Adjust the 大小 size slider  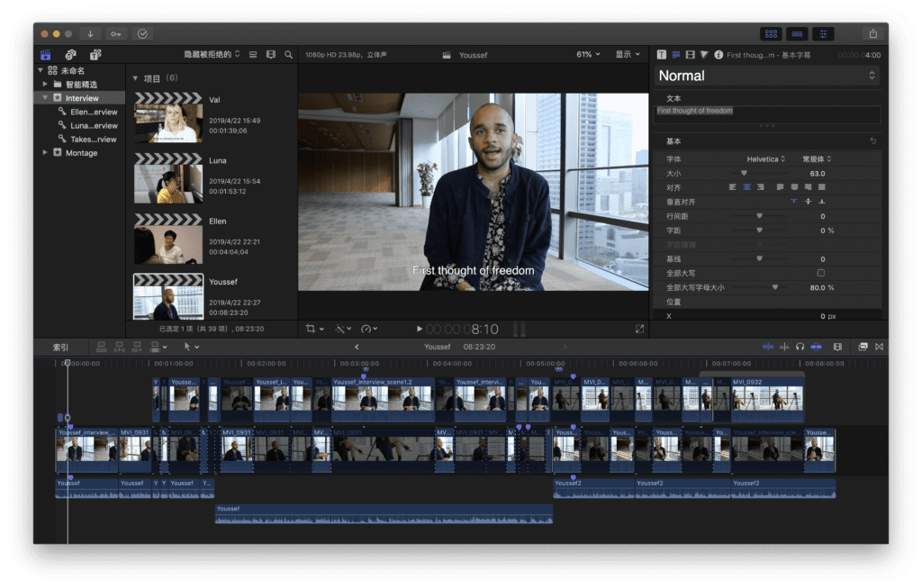[744, 174]
